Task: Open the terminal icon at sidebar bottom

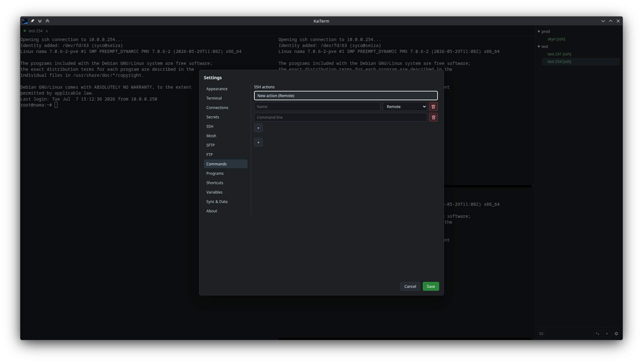Action: [541, 334]
